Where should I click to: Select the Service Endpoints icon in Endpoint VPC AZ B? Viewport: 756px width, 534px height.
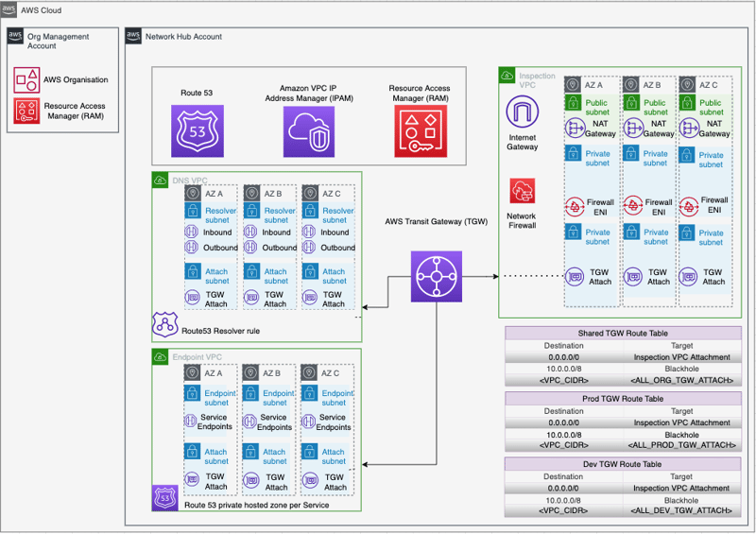pyautogui.click(x=249, y=422)
